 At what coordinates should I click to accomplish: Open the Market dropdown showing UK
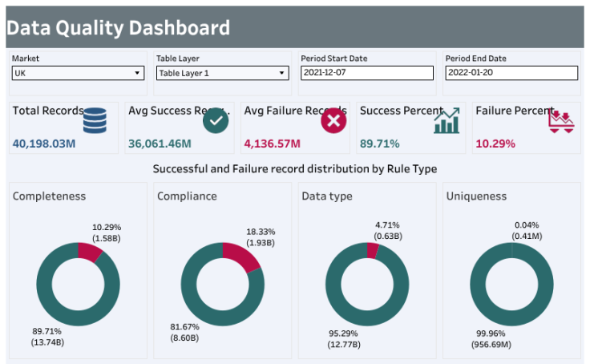coord(78,73)
